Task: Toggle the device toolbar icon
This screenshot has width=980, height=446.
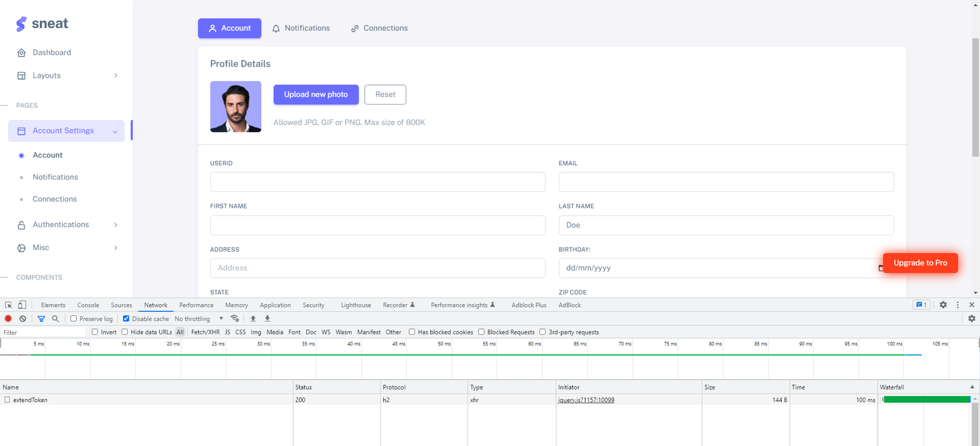Action: (x=22, y=305)
